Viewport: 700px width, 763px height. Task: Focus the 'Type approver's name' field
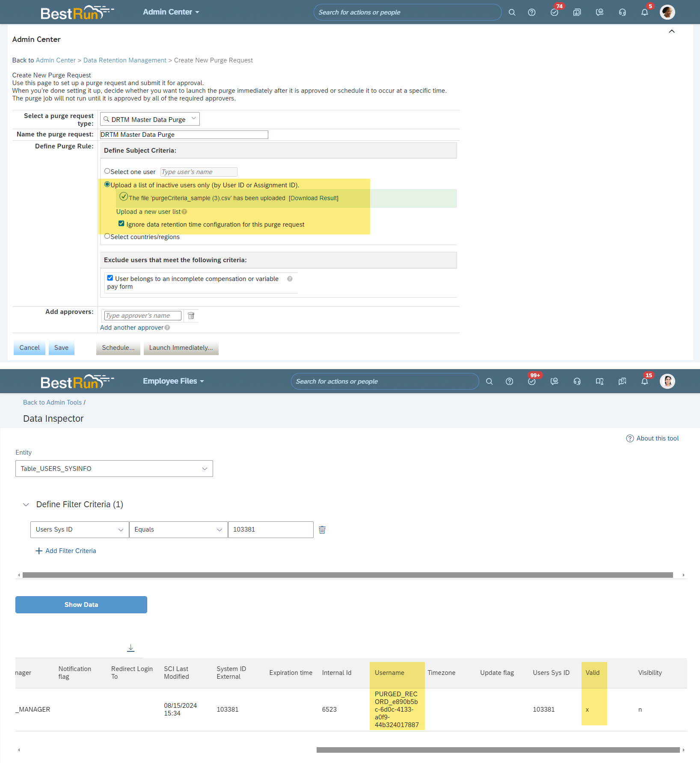(x=143, y=316)
